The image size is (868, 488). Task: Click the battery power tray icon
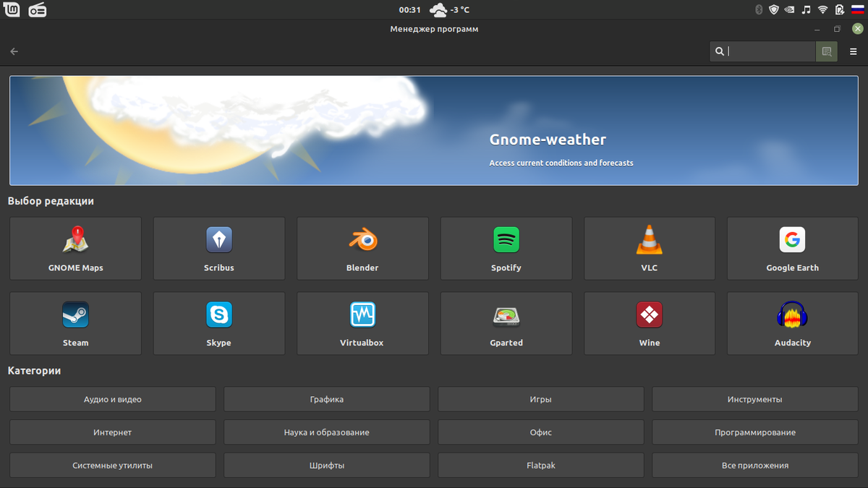[840, 9]
